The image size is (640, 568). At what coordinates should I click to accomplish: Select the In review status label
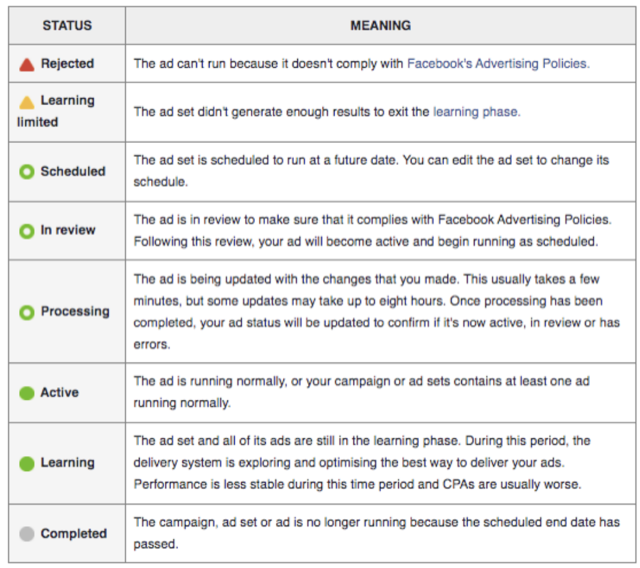click(x=66, y=232)
